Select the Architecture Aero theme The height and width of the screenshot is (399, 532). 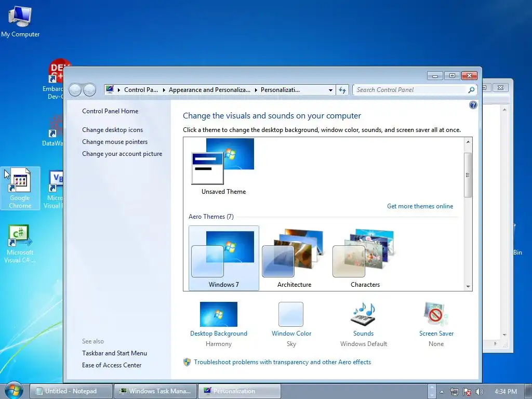coord(294,258)
